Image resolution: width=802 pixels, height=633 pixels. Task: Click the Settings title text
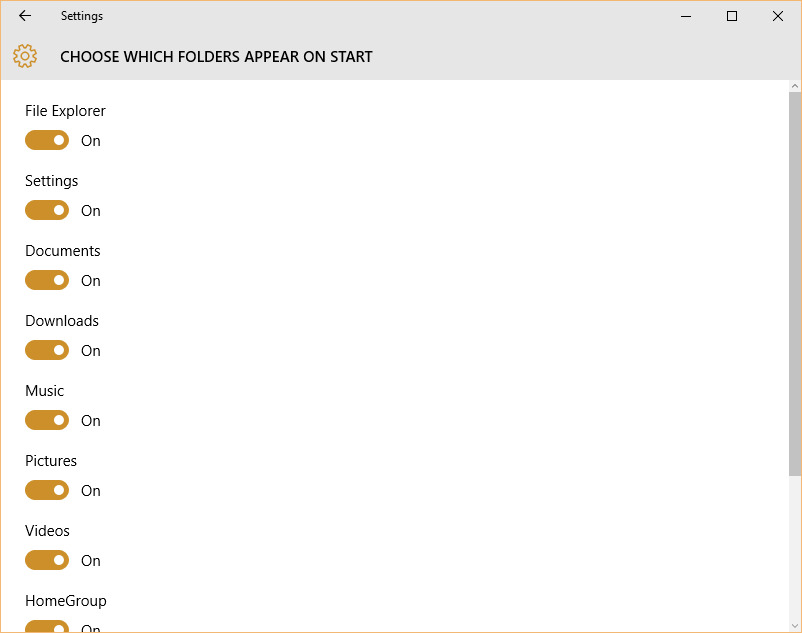pos(82,16)
